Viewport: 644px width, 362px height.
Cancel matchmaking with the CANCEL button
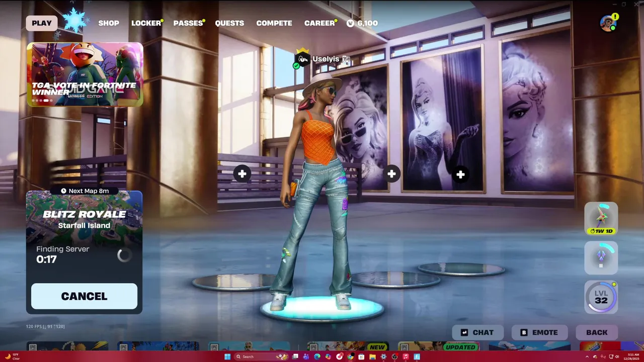[x=84, y=296]
